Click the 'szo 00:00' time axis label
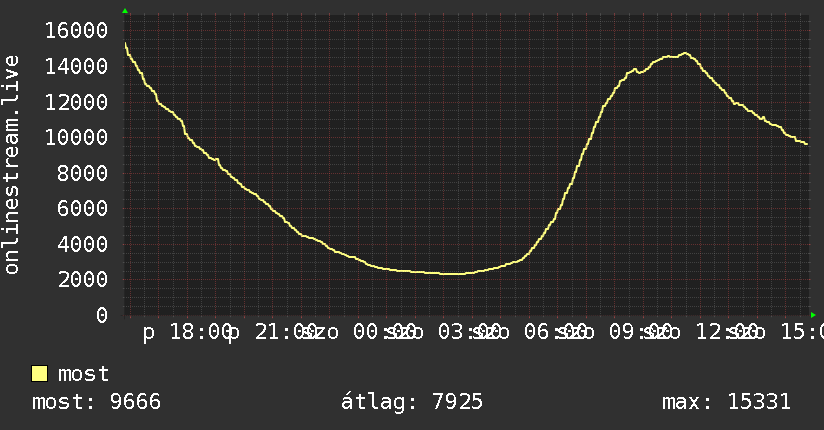Screen dimensions: 824x430 (x=357, y=332)
